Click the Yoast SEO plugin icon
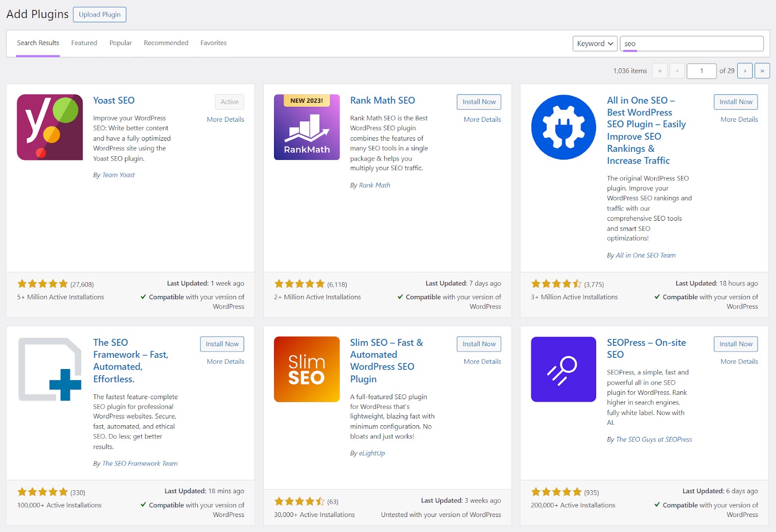This screenshot has width=776, height=532. pyautogui.click(x=50, y=128)
